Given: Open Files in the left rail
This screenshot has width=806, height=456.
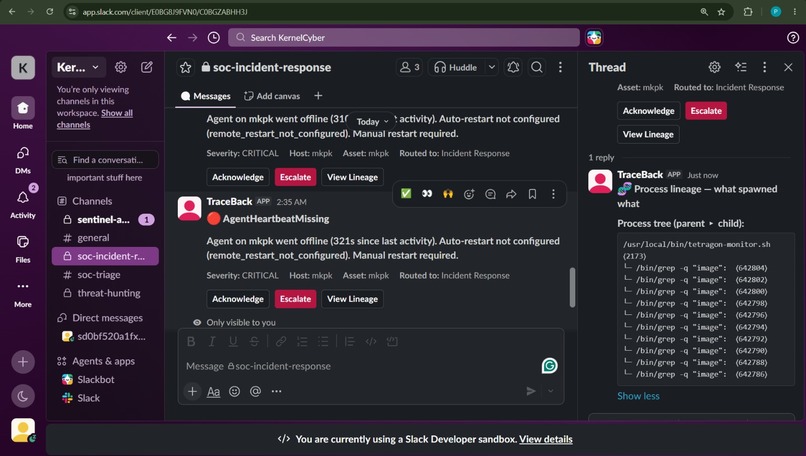Looking at the screenshot, I should click(x=23, y=248).
